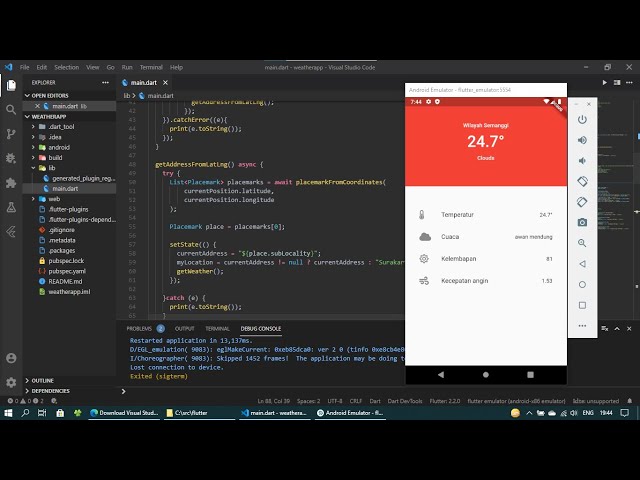The image size is (640, 480).
Task: Open the Testing flask icon view
Action: 11,207
